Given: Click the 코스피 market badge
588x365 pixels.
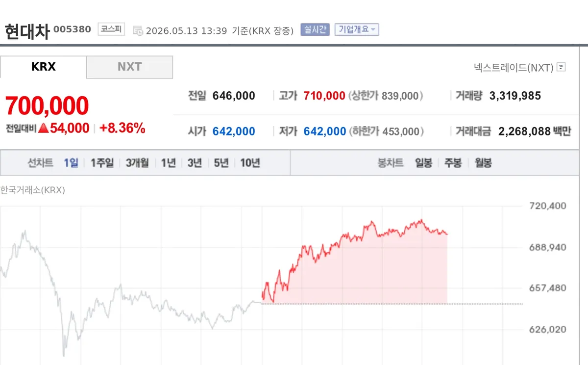Looking at the screenshot, I should coord(111,29).
